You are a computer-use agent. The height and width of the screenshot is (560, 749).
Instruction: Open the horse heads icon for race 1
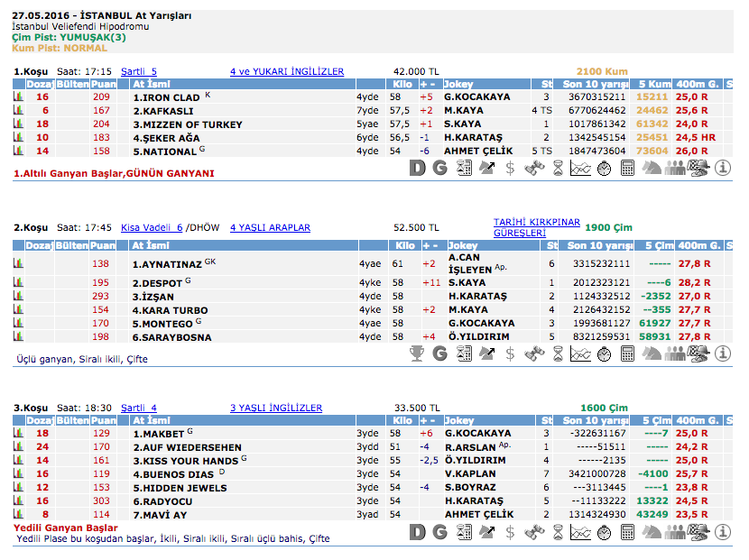(x=652, y=167)
